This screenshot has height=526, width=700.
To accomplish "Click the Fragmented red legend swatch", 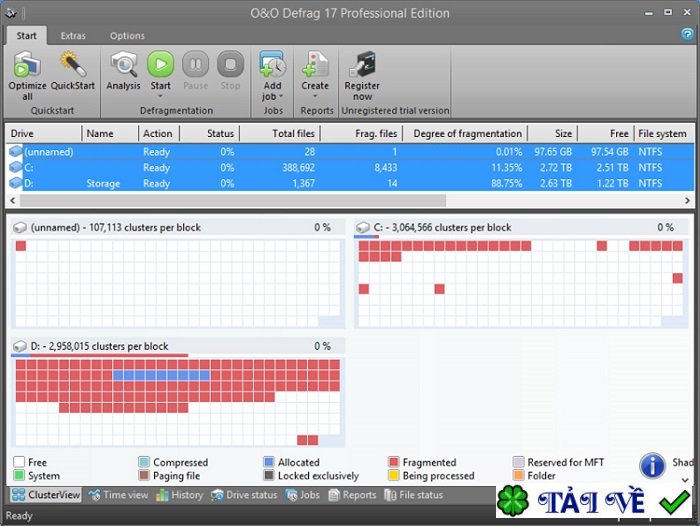I will tap(393, 462).
